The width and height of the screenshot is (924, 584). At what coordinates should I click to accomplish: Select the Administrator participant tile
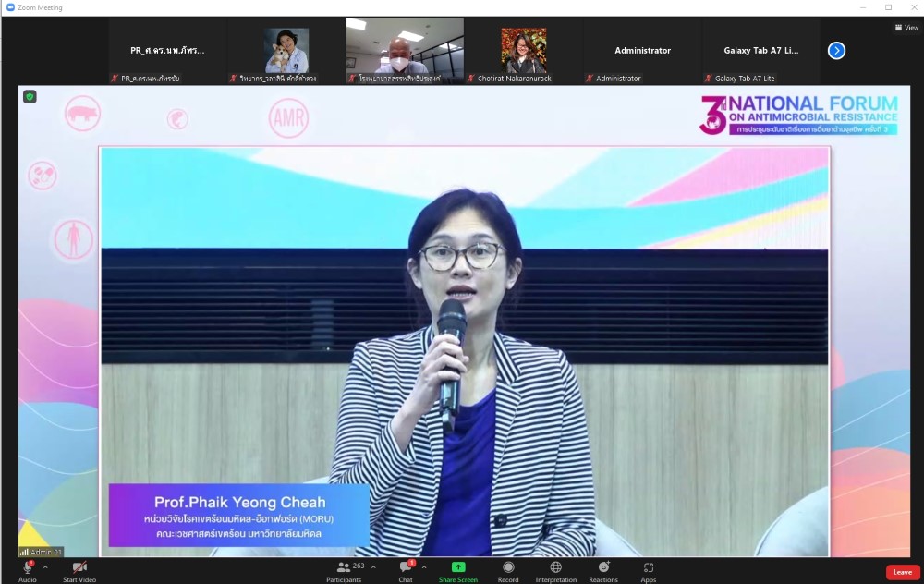tap(642, 51)
